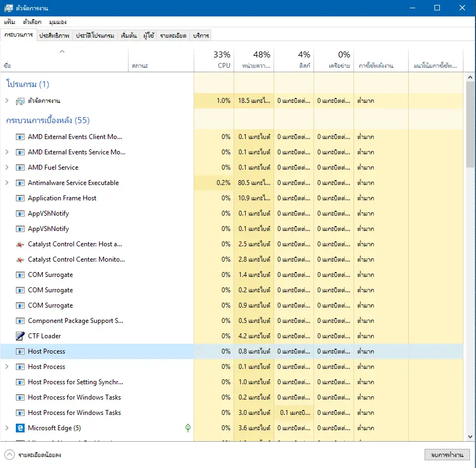Expand the AMD Fuel Service entry
The height and width of the screenshot is (468, 476).
(7, 167)
